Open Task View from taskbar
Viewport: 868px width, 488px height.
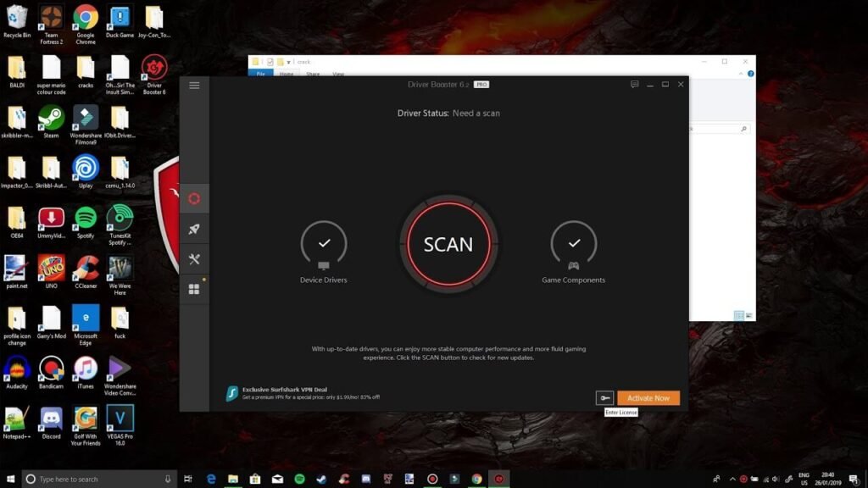point(188,479)
